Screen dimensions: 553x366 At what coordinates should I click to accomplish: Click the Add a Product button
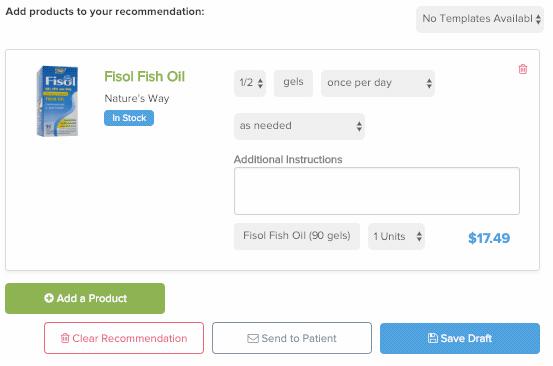pos(85,298)
